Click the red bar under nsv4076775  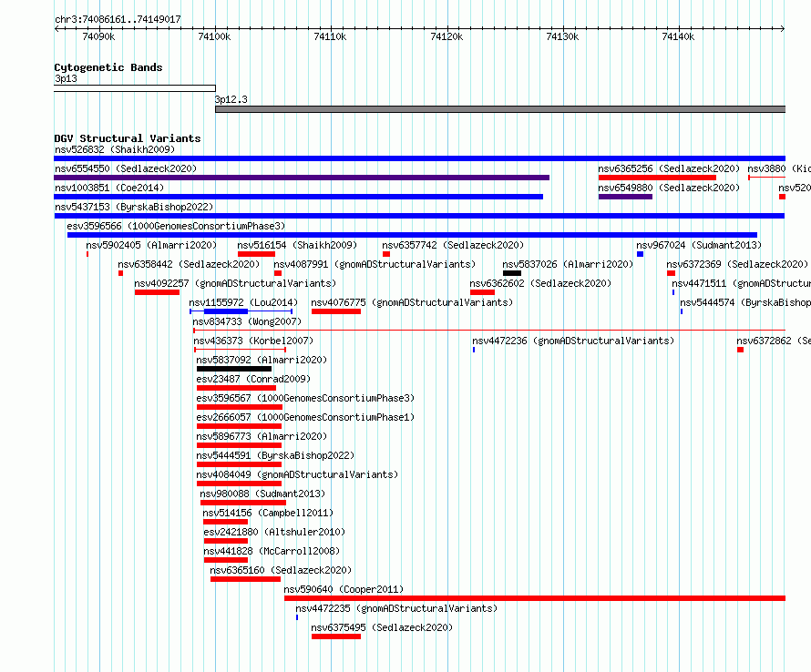(336, 311)
